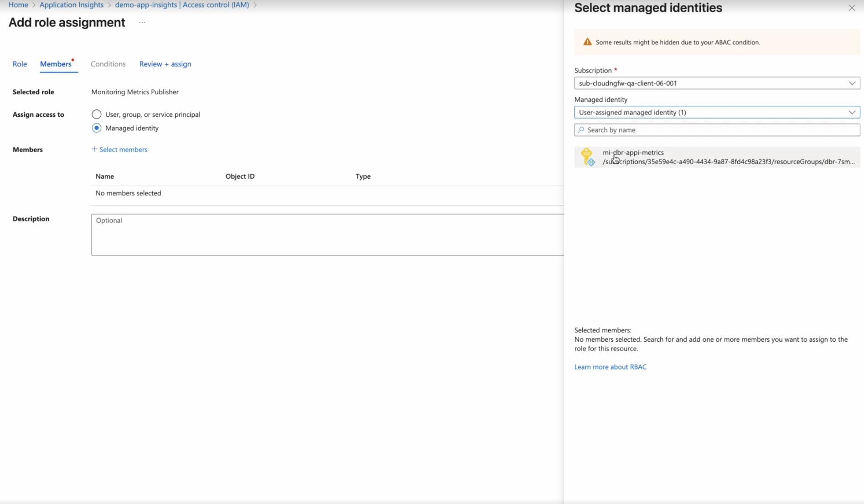
Task: Open the Managed identity type dropdown
Action: click(717, 112)
